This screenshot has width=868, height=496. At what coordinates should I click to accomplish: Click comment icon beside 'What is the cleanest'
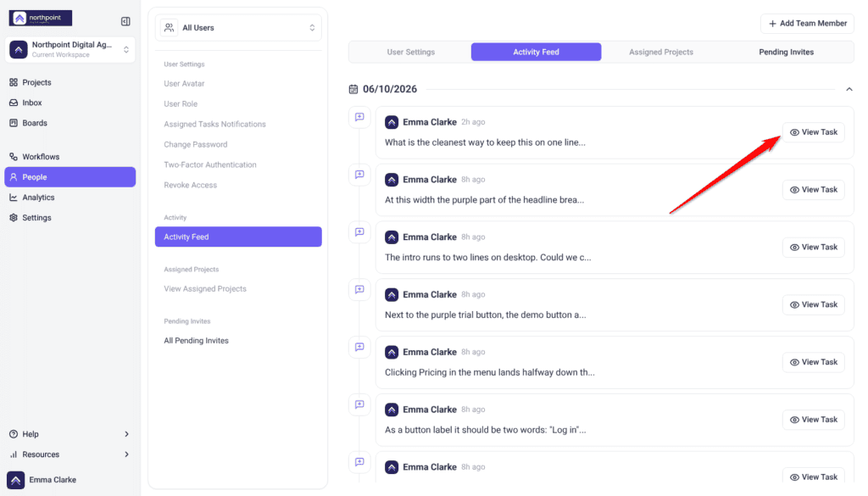[359, 117]
